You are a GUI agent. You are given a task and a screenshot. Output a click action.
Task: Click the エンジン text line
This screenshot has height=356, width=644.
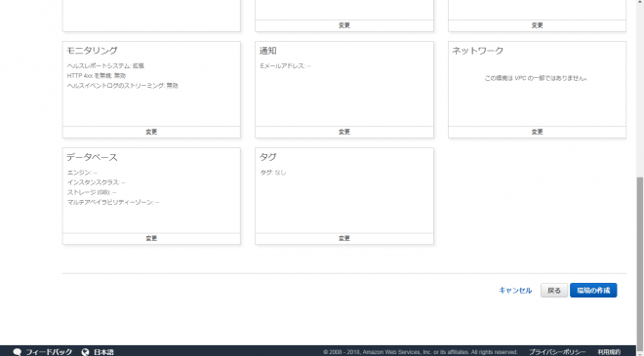click(x=82, y=173)
